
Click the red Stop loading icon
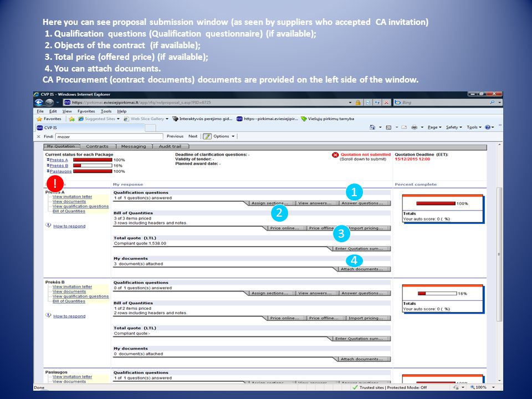click(x=386, y=103)
